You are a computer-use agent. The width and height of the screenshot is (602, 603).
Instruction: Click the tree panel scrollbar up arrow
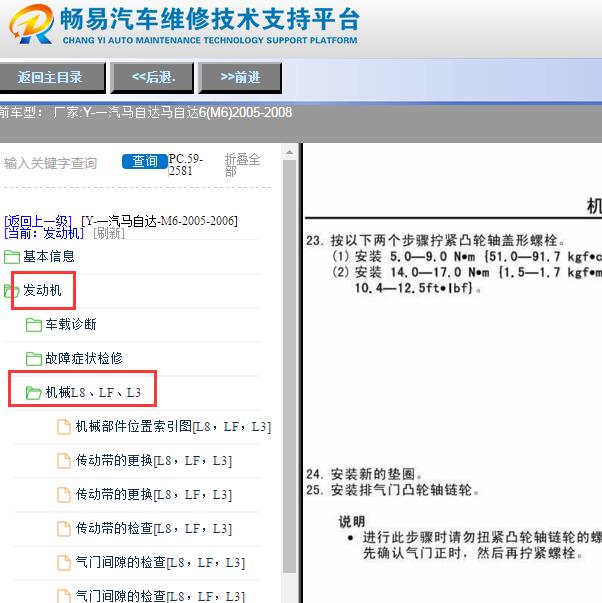coord(289,153)
